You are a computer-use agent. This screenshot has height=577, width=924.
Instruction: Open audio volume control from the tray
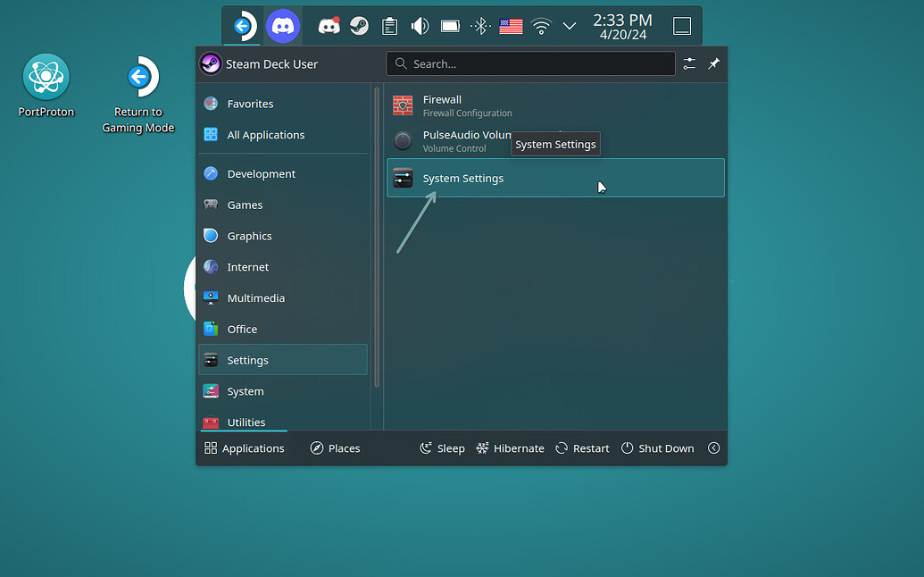pyautogui.click(x=420, y=26)
